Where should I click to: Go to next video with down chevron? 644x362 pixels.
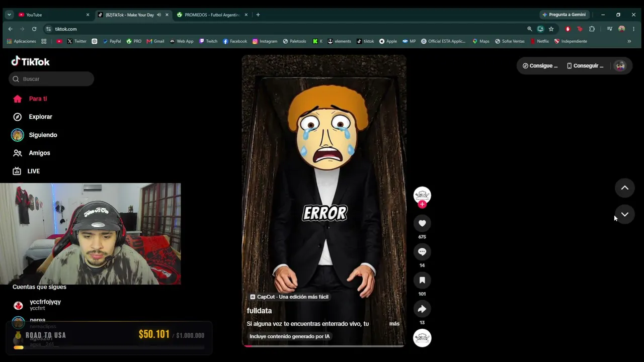[x=625, y=214]
